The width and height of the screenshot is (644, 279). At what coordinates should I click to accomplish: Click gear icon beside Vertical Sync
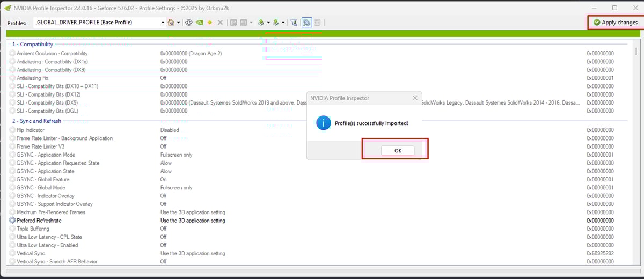coord(12,253)
